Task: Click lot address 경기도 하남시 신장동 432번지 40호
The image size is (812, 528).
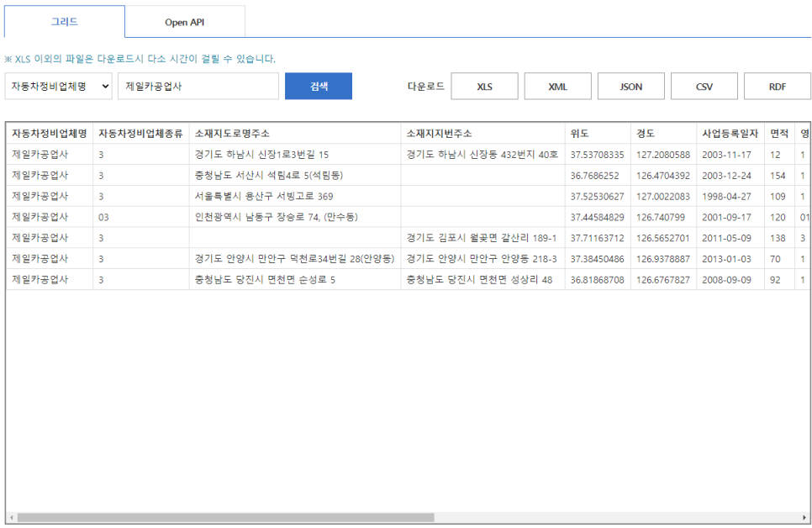Action: coord(482,155)
